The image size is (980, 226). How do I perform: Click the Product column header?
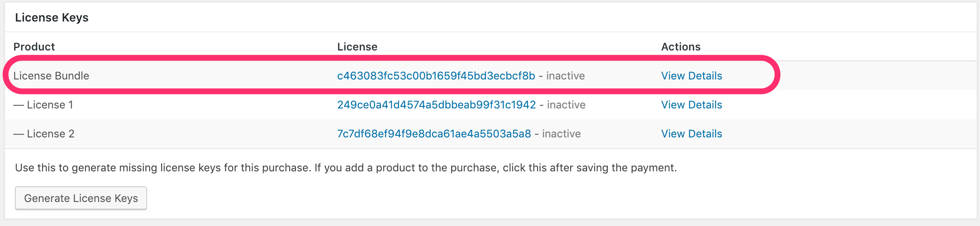click(34, 47)
